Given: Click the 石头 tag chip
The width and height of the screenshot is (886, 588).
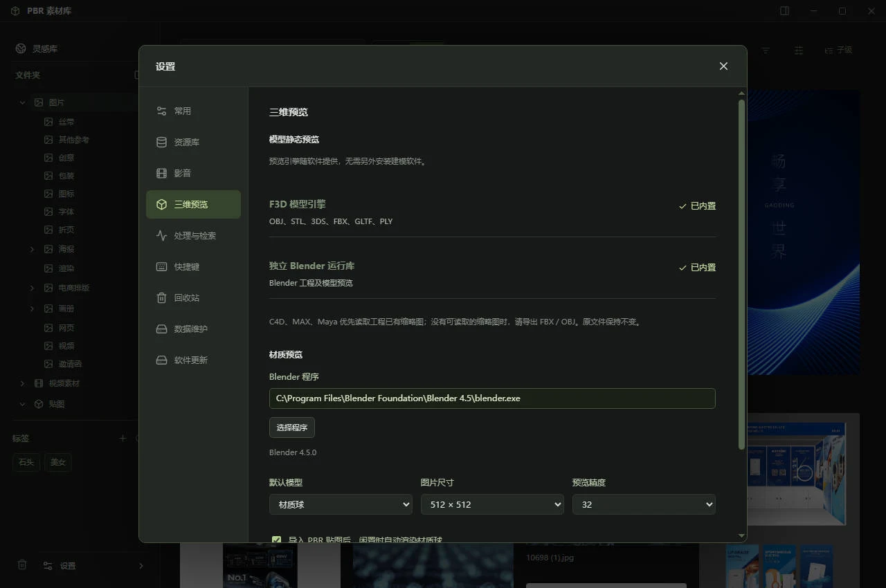Looking at the screenshot, I should [26, 462].
